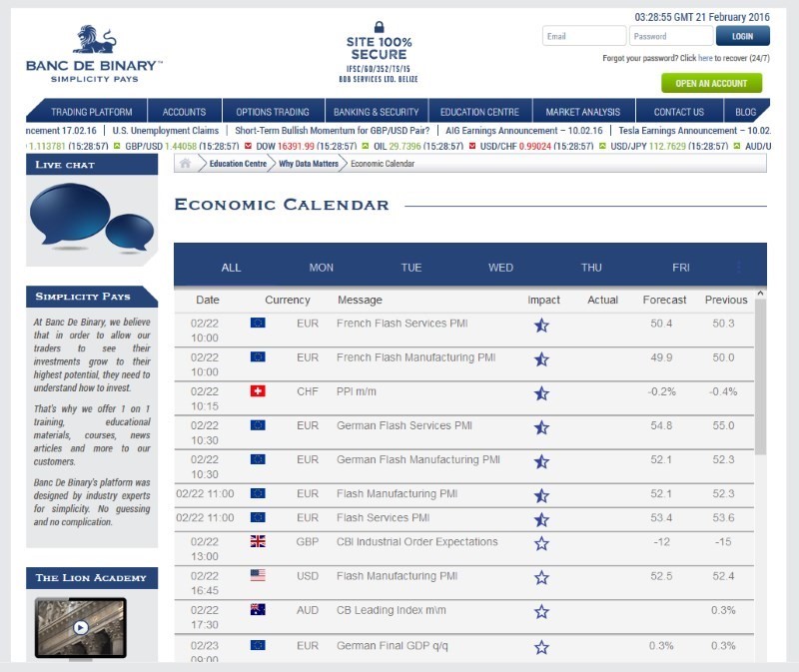This screenshot has height=672, width=799.
Task: Click the Live Chat panel header
Action: (92, 165)
